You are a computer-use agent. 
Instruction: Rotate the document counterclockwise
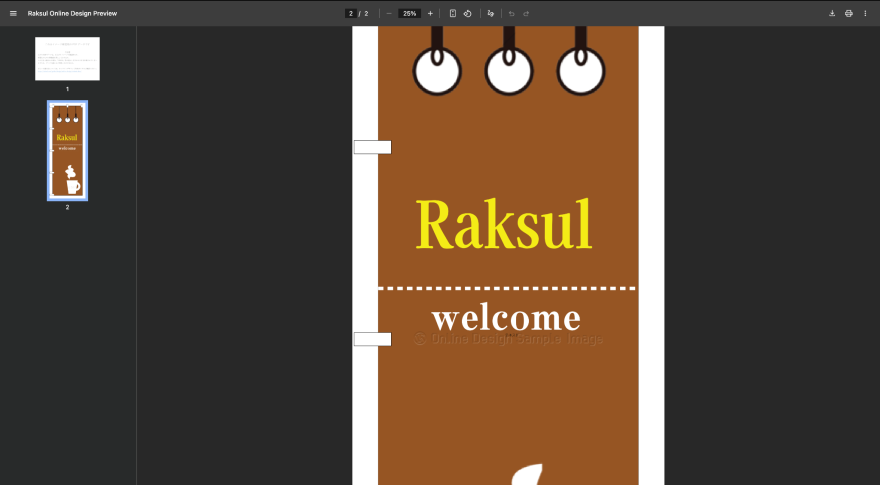coord(467,13)
